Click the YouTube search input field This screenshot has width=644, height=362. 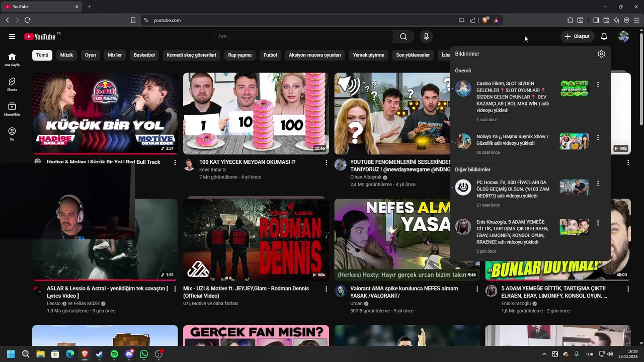point(303,36)
